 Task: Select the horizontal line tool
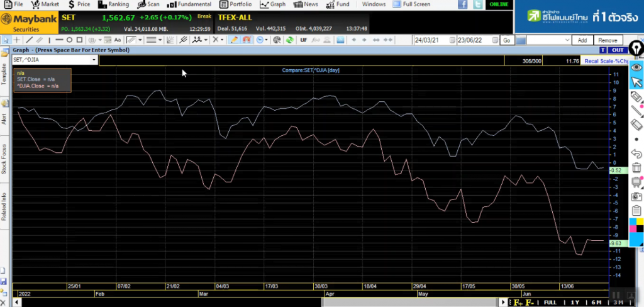click(x=59, y=40)
